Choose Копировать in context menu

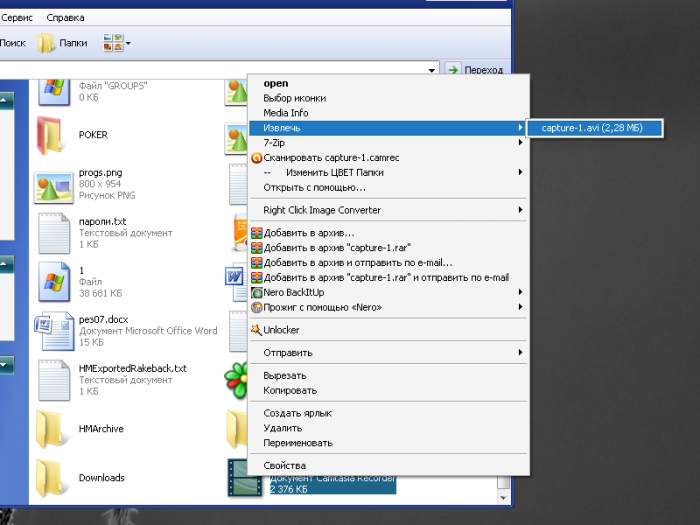click(388, 391)
